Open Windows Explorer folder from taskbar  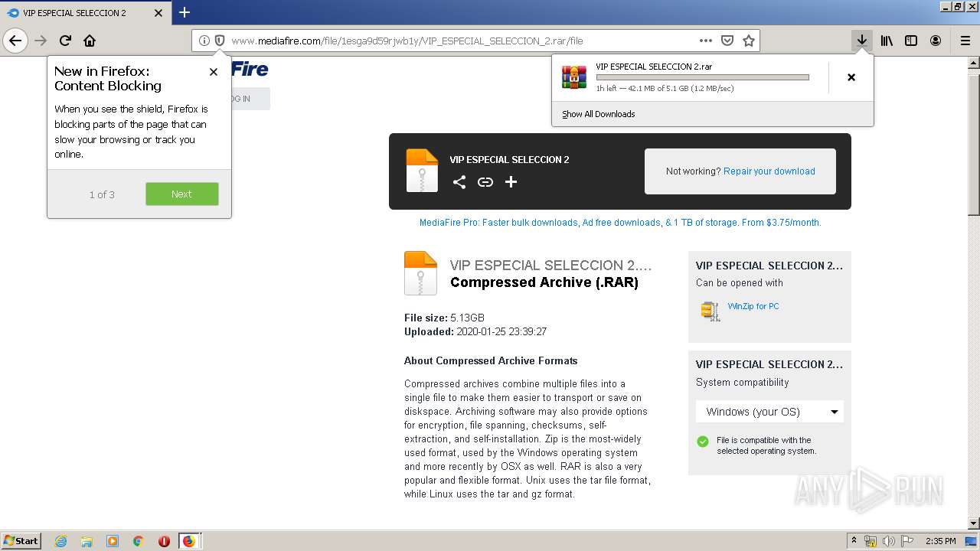[87, 541]
